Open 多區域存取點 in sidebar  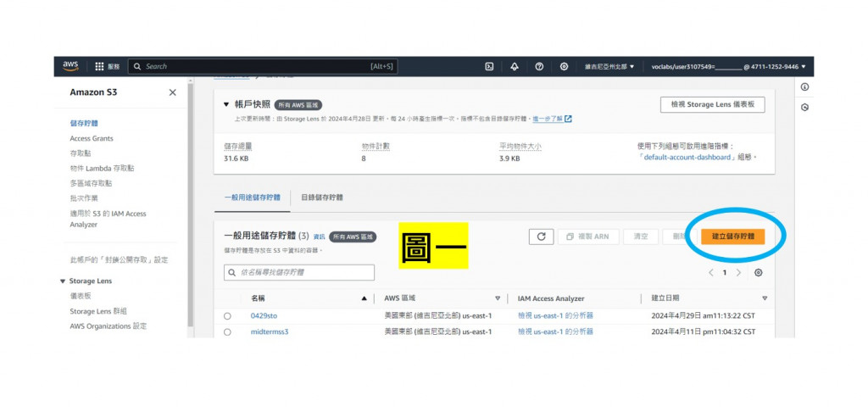[x=91, y=183]
